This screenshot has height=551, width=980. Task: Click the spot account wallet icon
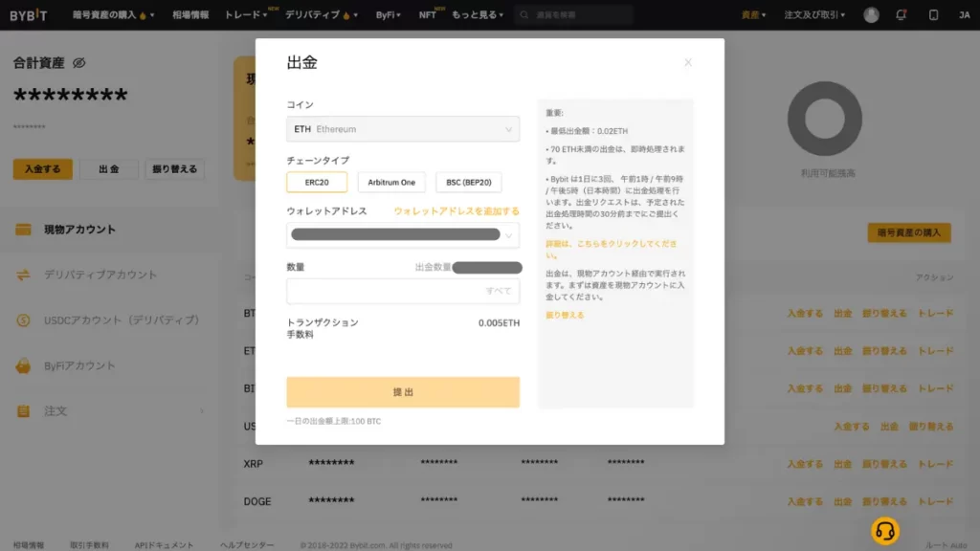[x=23, y=230]
